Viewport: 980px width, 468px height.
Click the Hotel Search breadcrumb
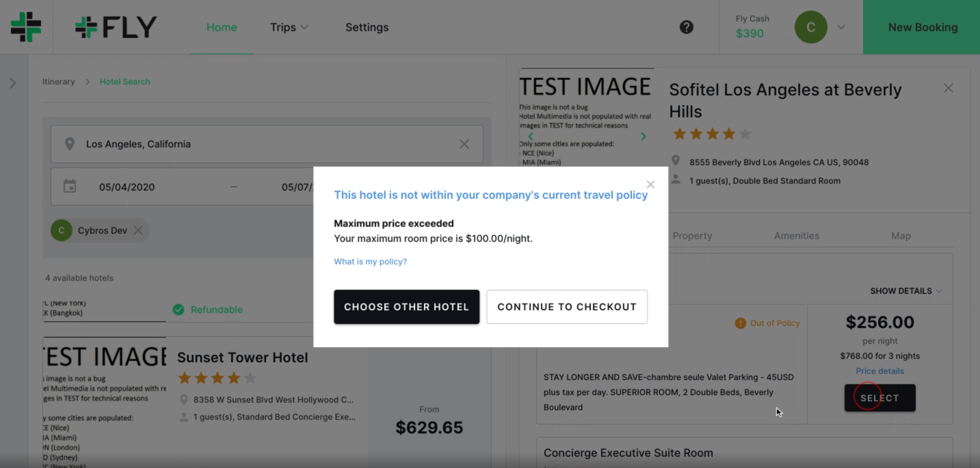pos(125,81)
